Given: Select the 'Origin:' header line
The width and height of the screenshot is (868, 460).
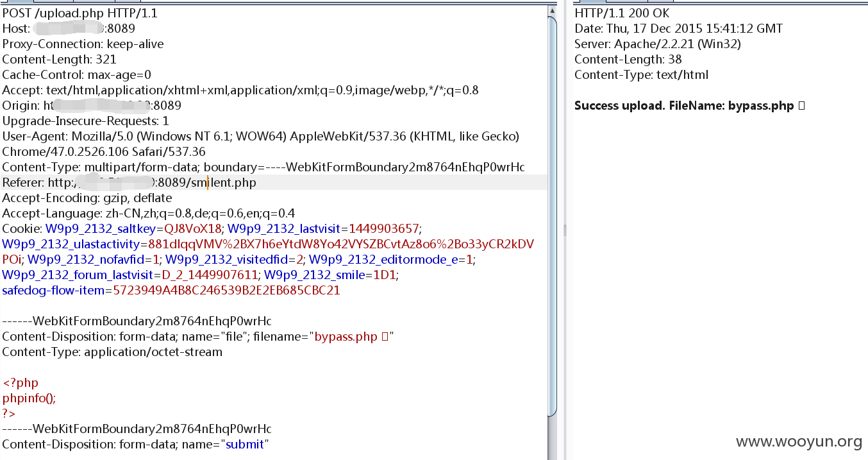Looking at the screenshot, I should pos(92,105).
